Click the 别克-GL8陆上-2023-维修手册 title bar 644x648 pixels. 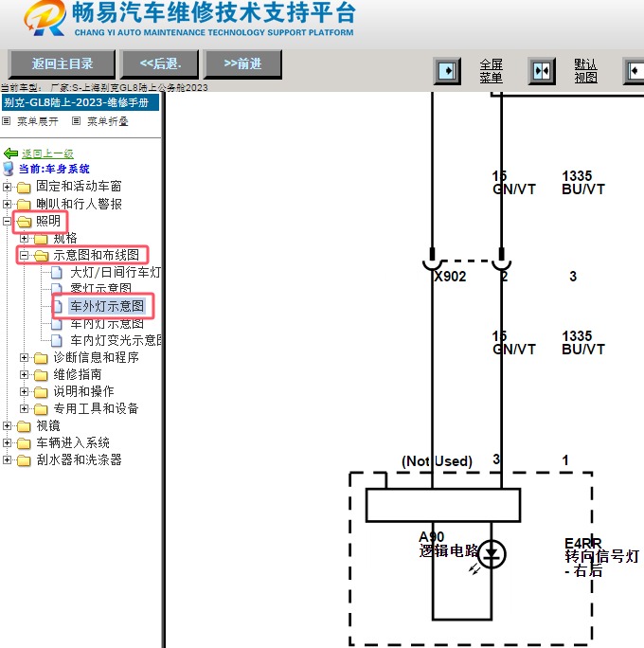pos(80,102)
